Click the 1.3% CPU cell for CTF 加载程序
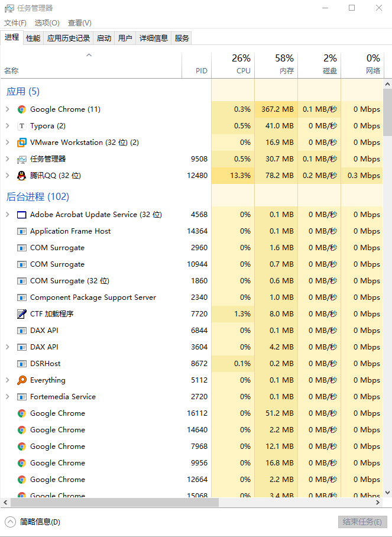 (233, 313)
